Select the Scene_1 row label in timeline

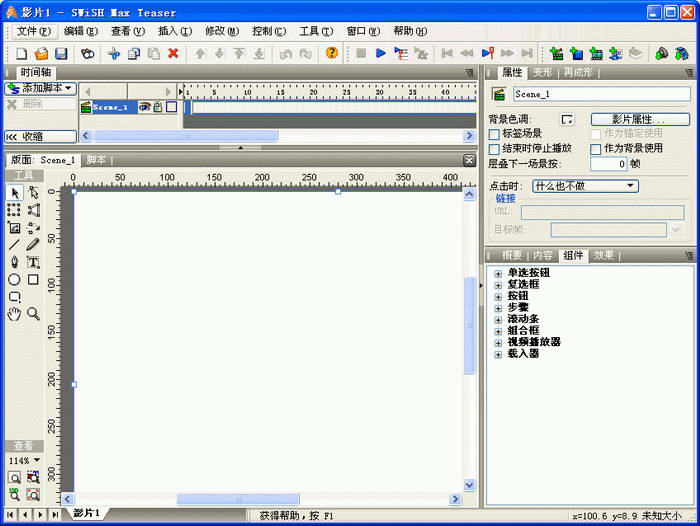point(114,107)
